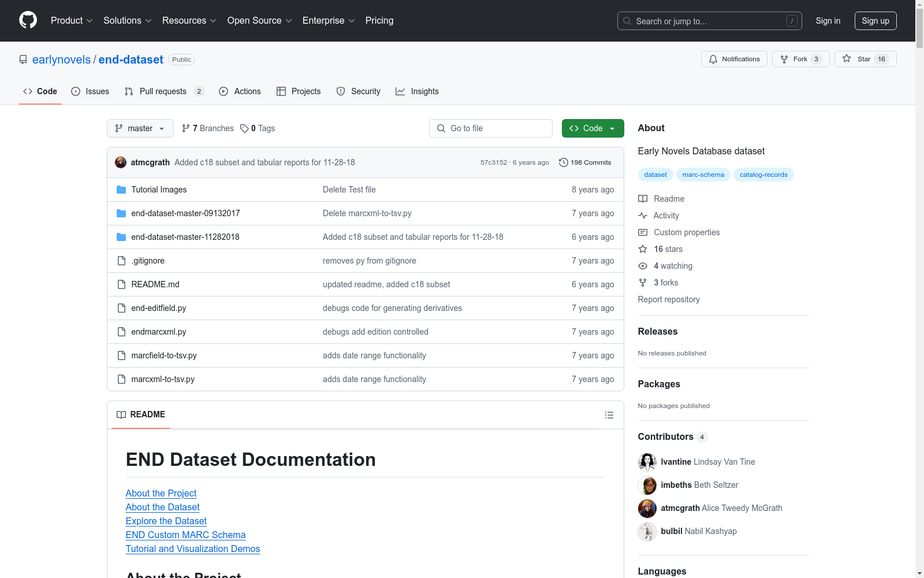Click the end-dataset-master-11282018 folder icon
The width and height of the screenshot is (924, 578).
[121, 237]
